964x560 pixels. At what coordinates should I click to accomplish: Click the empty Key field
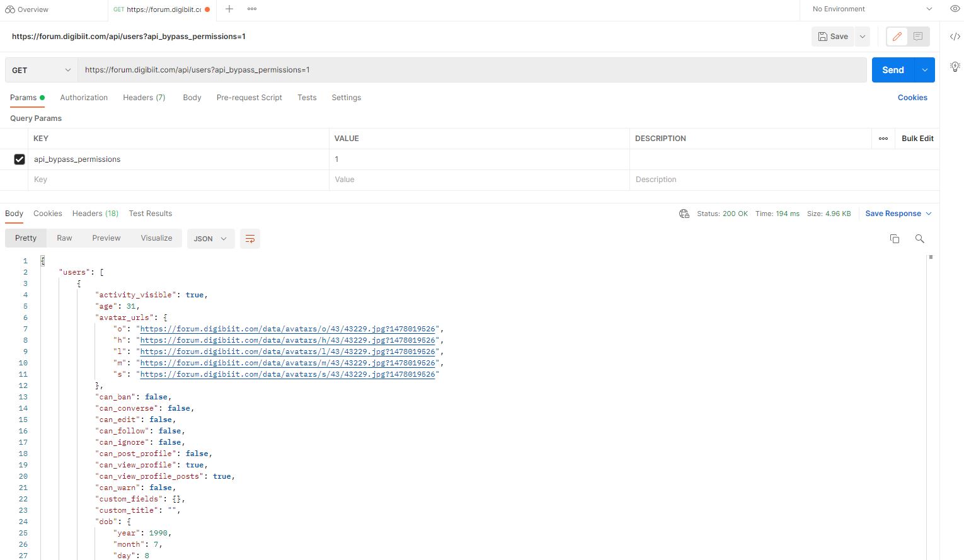[x=178, y=180]
